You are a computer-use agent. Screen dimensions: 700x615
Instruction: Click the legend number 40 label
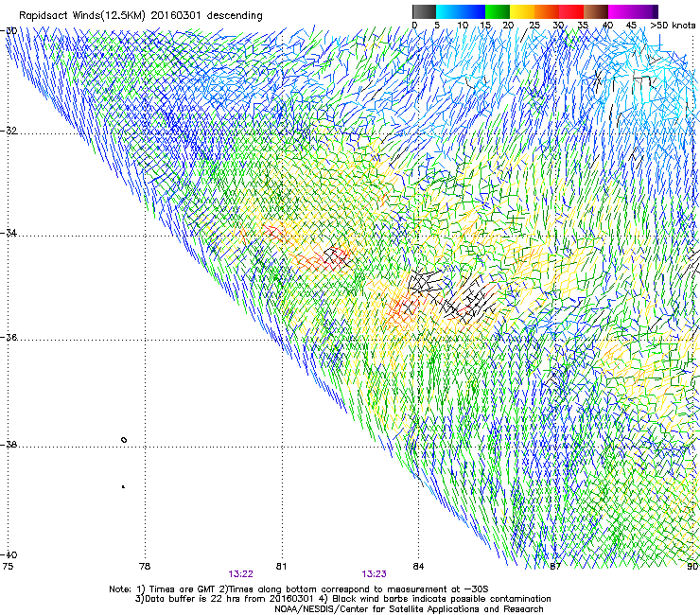pos(607,26)
